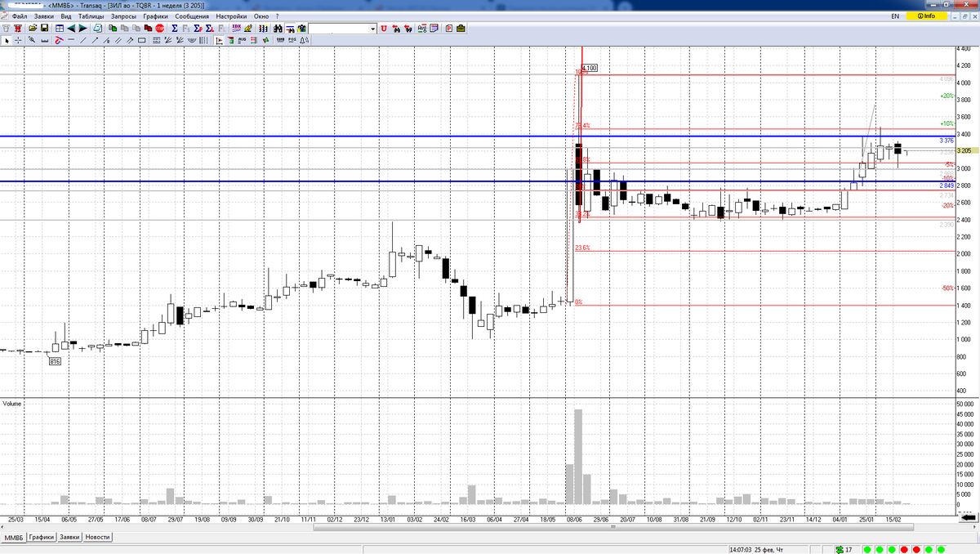980x554 pixels.
Task: Click the candlestick chart toolbar icon
Action: pyautogui.click(x=263, y=29)
